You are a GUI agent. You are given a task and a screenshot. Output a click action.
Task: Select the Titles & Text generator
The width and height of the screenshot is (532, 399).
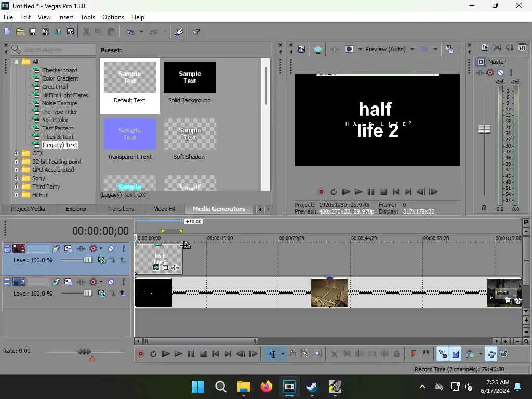click(x=58, y=137)
